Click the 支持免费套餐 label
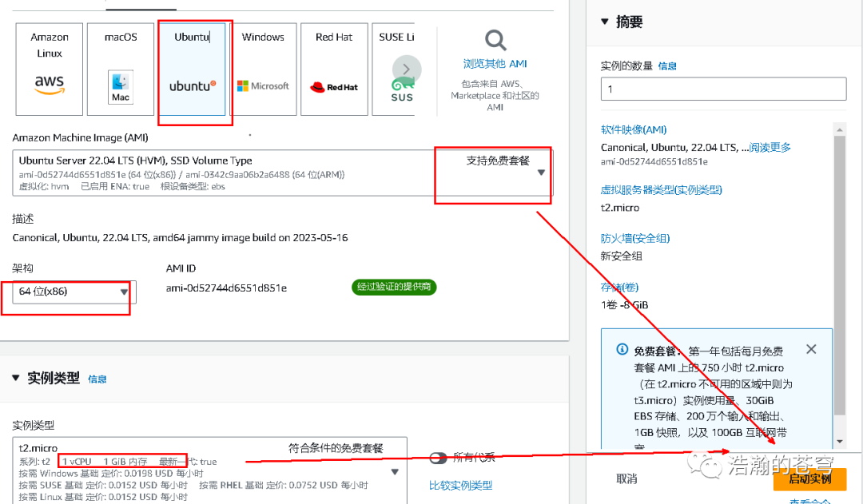The image size is (863, 504). (498, 161)
